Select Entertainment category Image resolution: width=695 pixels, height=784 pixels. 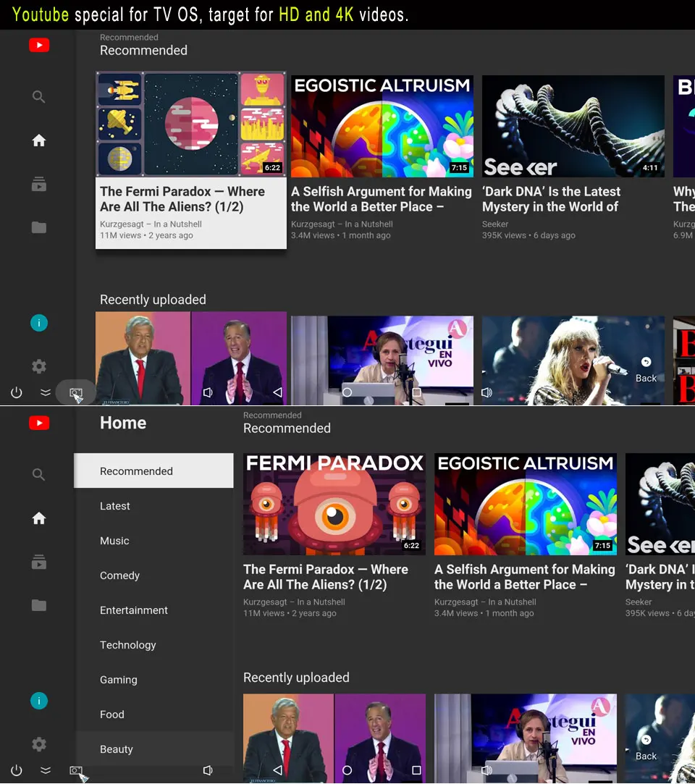point(153,610)
